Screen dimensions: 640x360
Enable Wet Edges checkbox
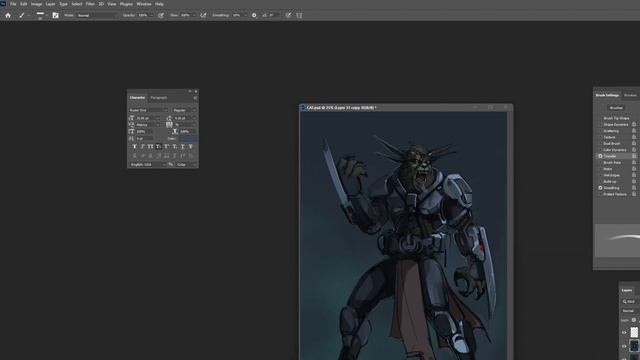click(600, 175)
